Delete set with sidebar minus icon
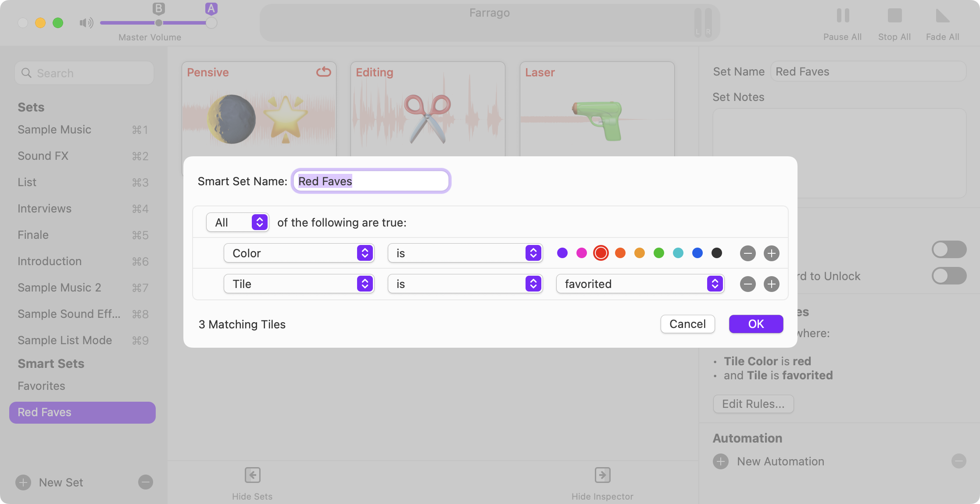 [x=146, y=482]
